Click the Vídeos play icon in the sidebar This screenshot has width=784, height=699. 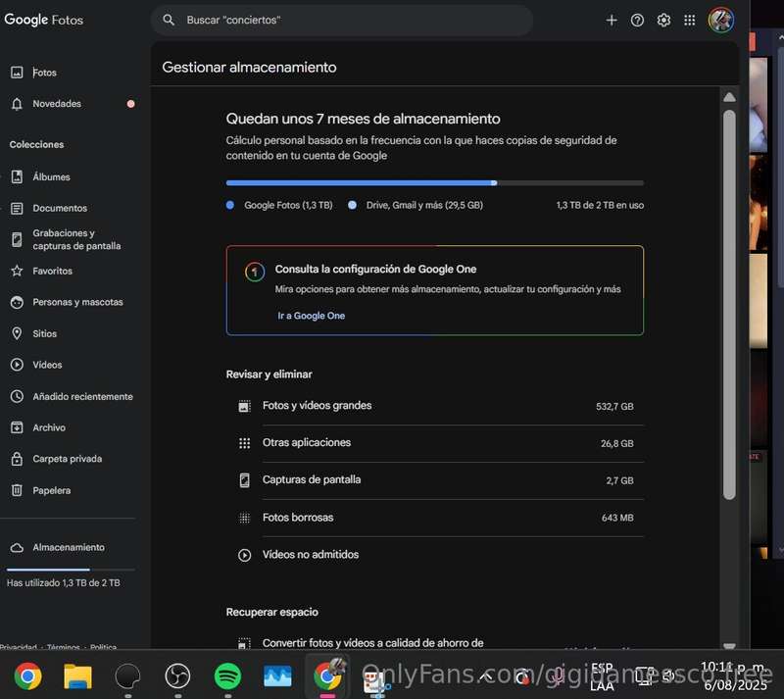click(x=17, y=365)
